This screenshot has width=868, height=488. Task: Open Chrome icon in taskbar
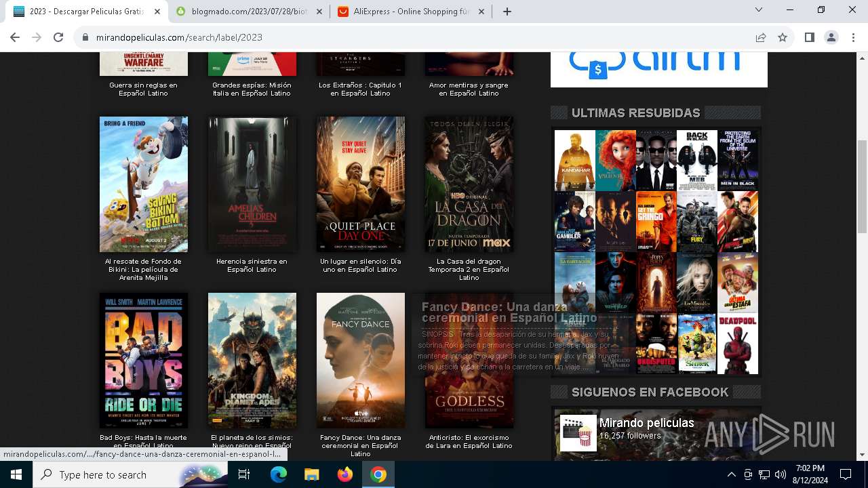(378, 474)
